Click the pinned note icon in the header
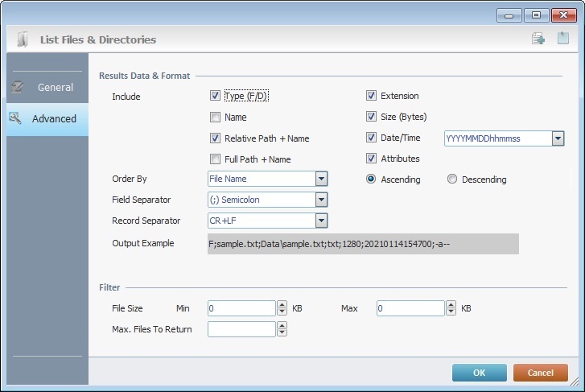Screen dimensions: 585x392 point(563,39)
